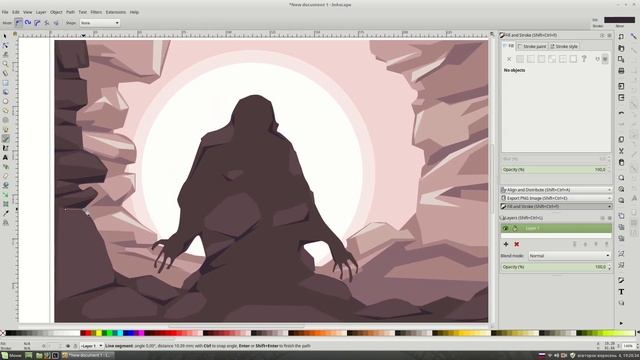The image size is (640, 360).
Task: Open the File menu
Action: click(x=5, y=12)
